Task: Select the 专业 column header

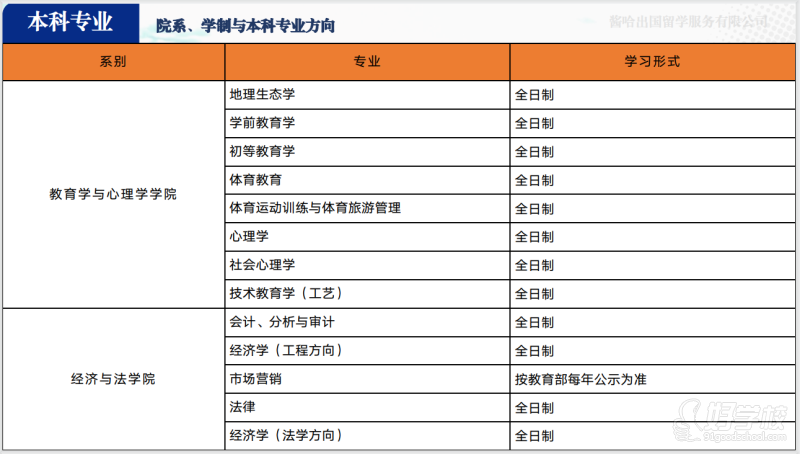Action: pyautogui.click(x=366, y=62)
